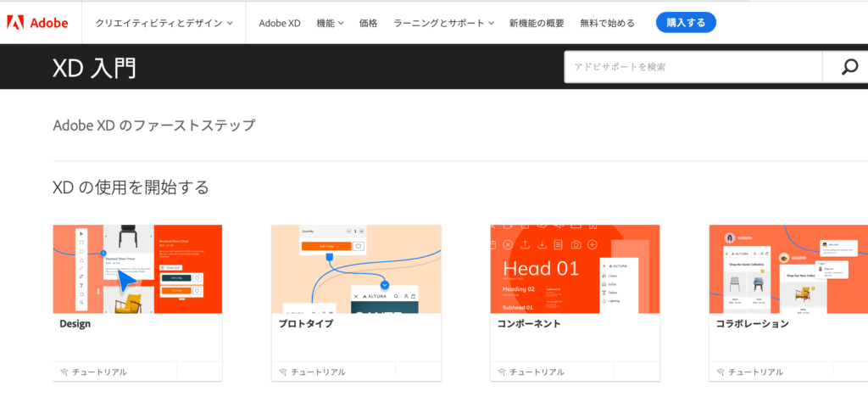The height and width of the screenshot is (419, 868).
Task: Click the コラボレーション card title
Action: click(752, 324)
